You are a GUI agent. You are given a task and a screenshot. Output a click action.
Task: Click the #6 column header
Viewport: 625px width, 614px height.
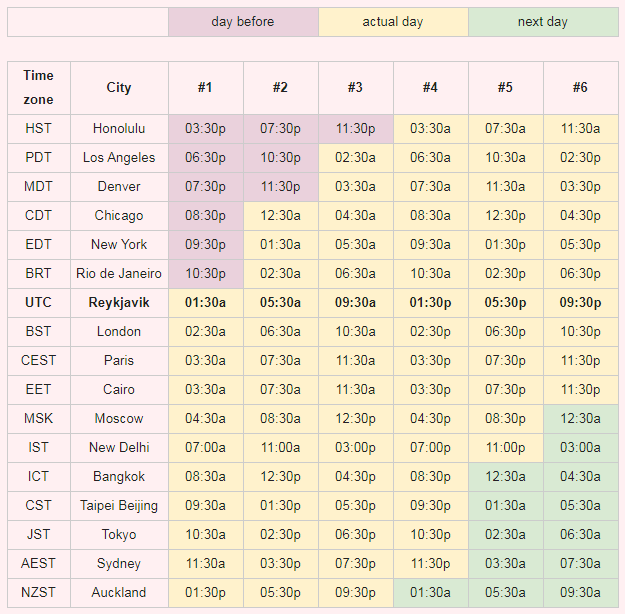click(581, 88)
